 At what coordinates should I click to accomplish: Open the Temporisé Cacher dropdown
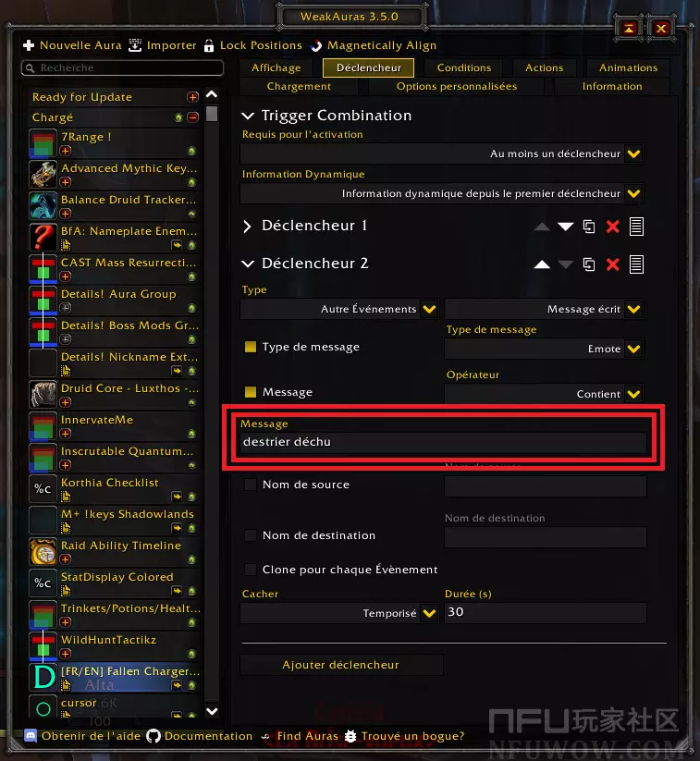[x=339, y=613]
